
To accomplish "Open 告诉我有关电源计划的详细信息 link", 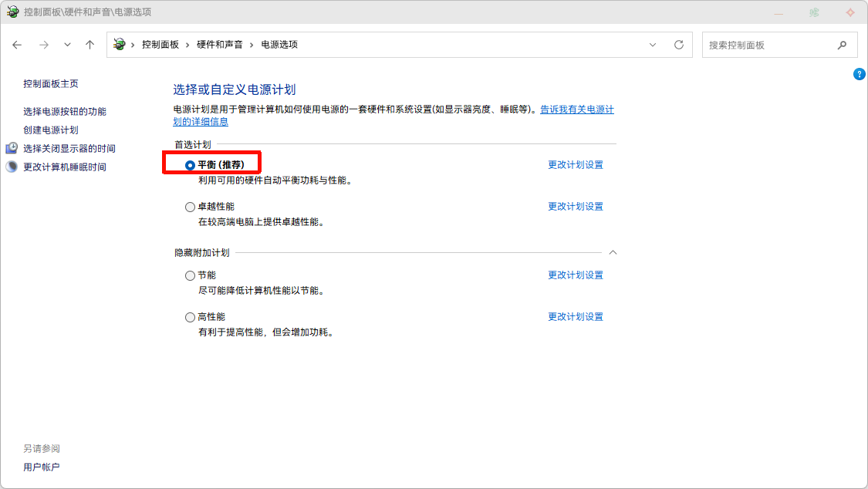I will coord(577,110).
